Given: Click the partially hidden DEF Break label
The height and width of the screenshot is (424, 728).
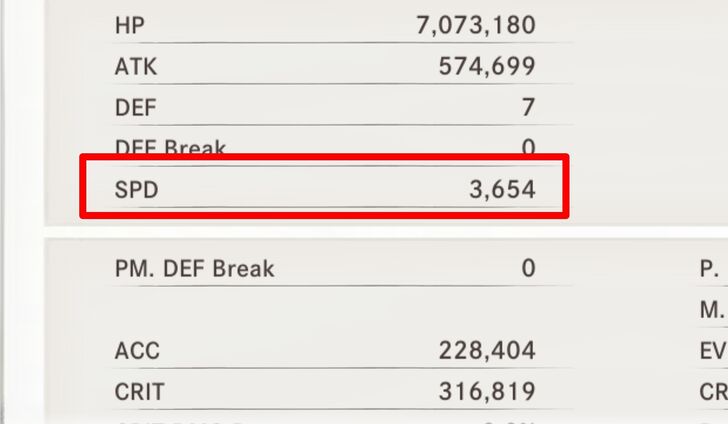Looking at the screenshot, I should click(x=170, y=148).
